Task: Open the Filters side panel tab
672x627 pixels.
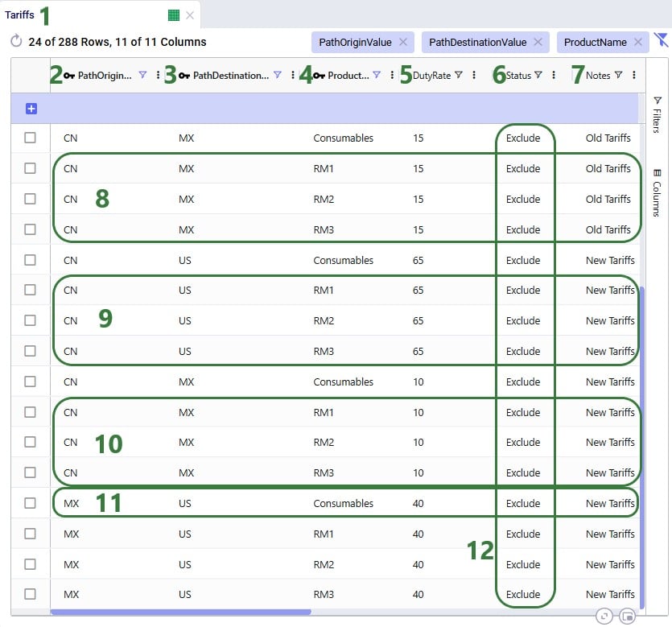Action: pyautogui.click(x=657, y=115)
